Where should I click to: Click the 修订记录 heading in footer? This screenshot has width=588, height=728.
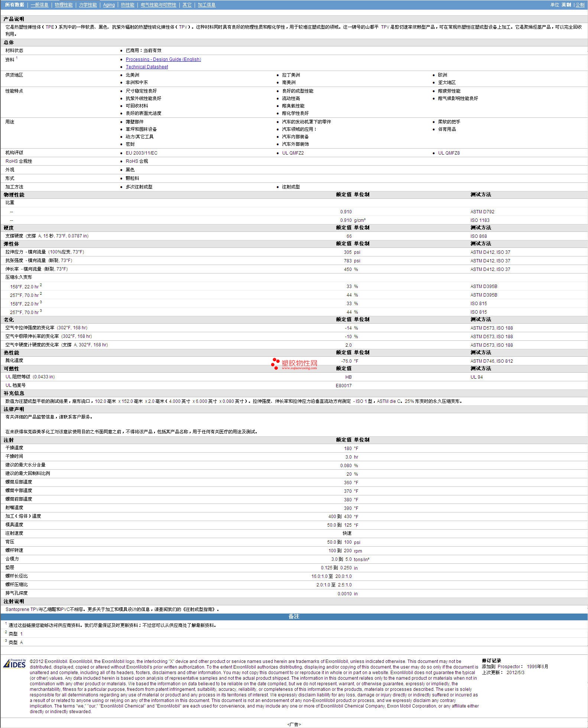click(x=491, y=661)
